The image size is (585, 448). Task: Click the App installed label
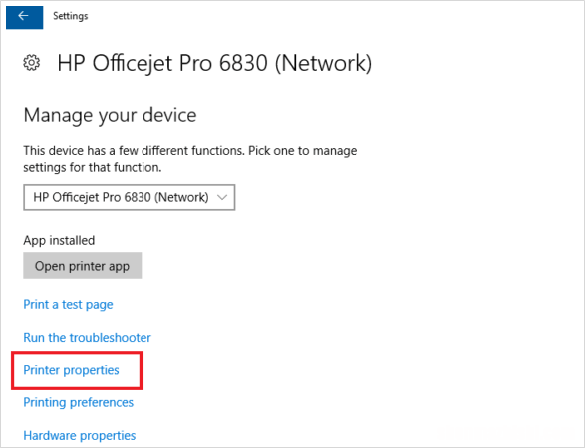tap(59, 240)
